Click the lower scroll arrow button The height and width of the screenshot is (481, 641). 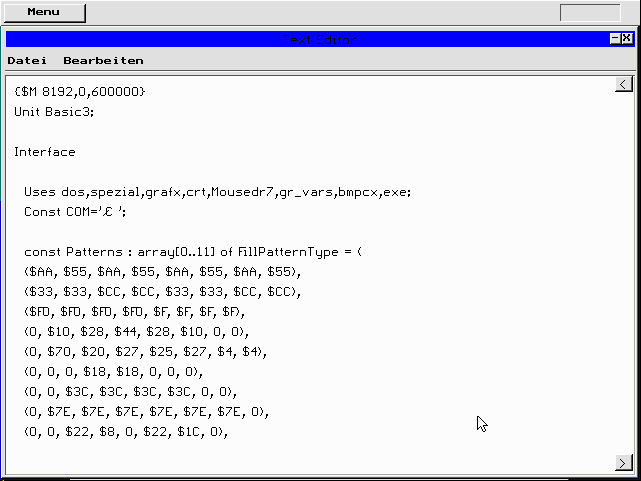tap(624, 462)
